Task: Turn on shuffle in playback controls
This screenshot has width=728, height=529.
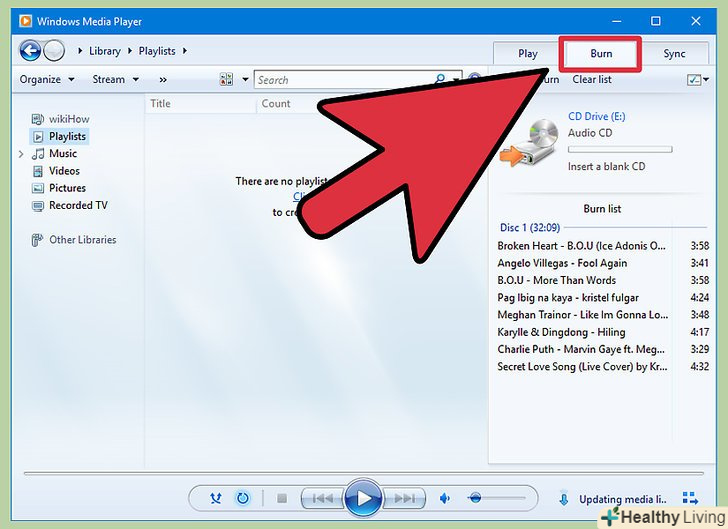Action: click(x=216, y=499)
